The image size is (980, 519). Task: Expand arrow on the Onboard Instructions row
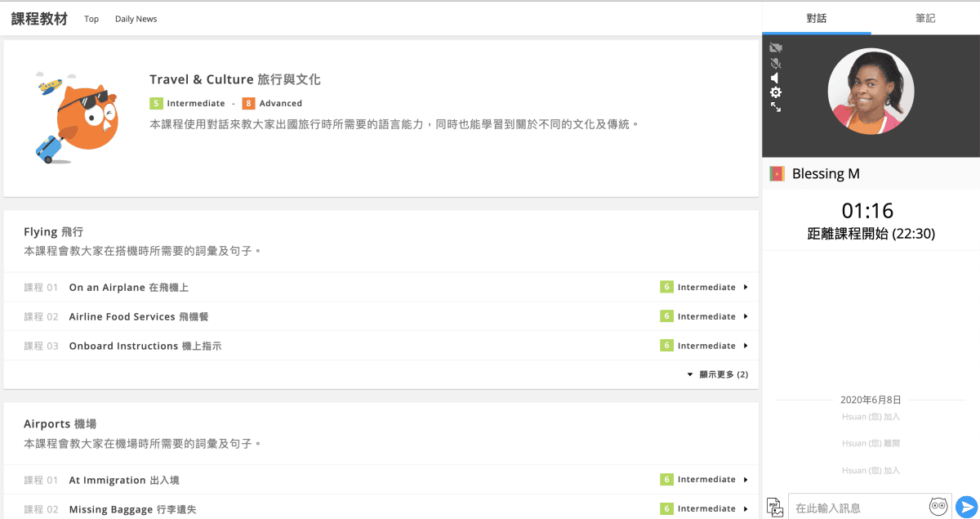point(746,346)
